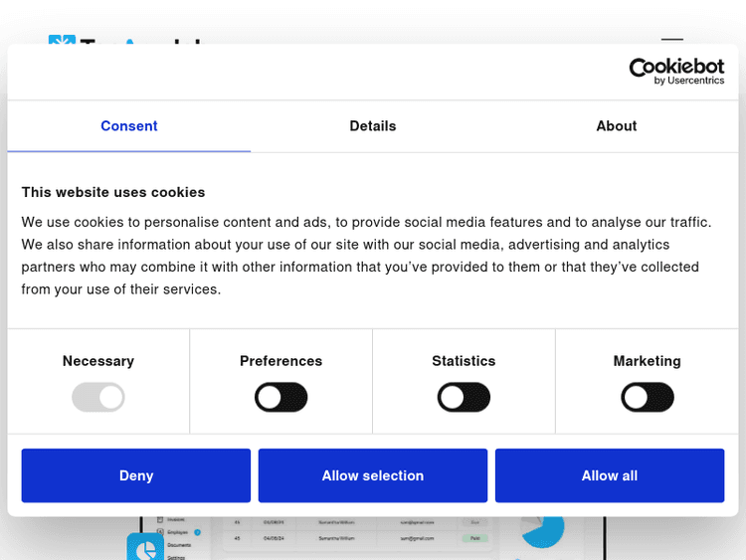
Task: Click the cookie description paragraph text
Action: 367,256
